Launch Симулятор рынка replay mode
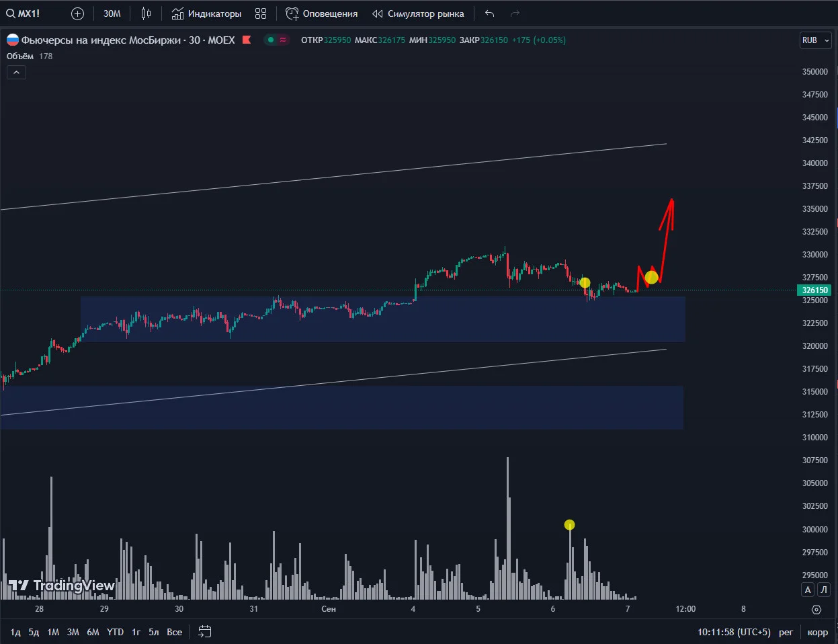The image size is (838, 644). 418,13
